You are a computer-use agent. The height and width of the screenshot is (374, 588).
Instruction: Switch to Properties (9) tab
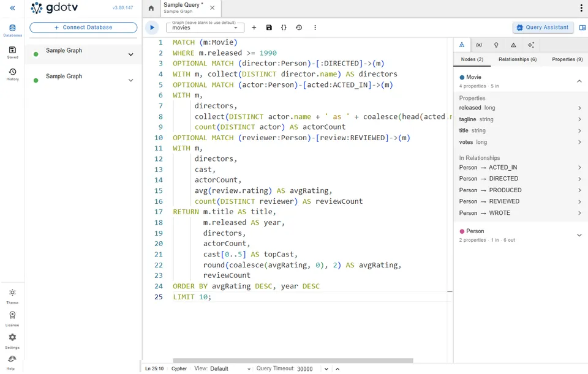567,59
